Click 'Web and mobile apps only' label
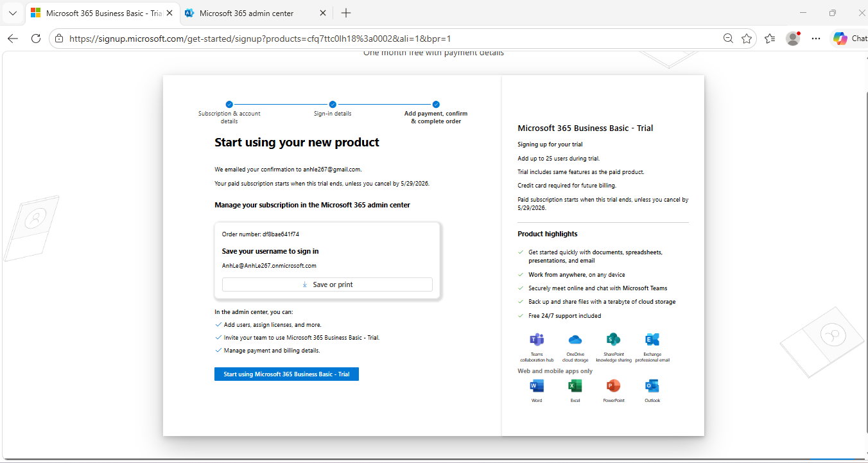Viewport: 868px width, 463px height. click(x=555, y=371)
